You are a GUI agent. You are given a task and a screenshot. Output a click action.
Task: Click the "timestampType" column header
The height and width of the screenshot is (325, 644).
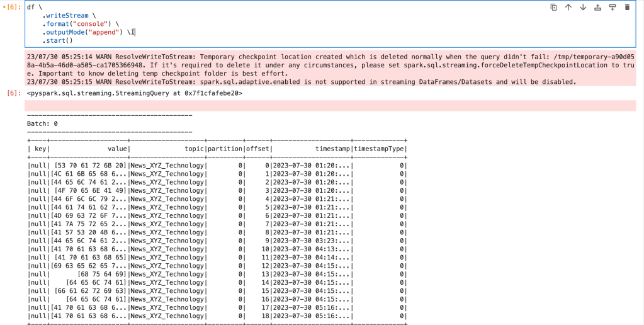(380, 149)
